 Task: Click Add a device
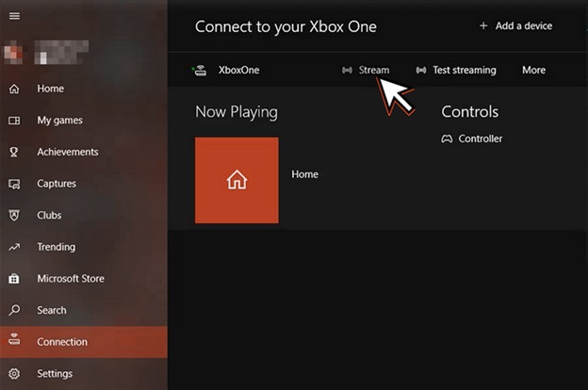(x=524, y=25)
